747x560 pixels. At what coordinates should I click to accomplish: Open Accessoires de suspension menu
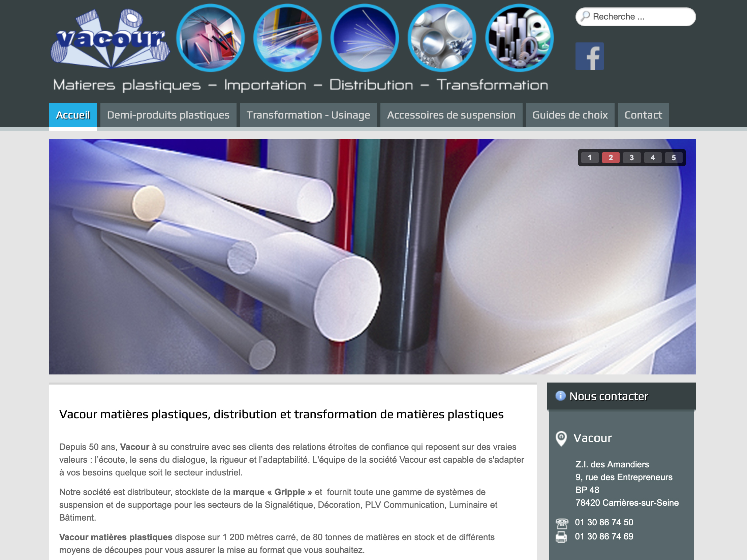451,115
